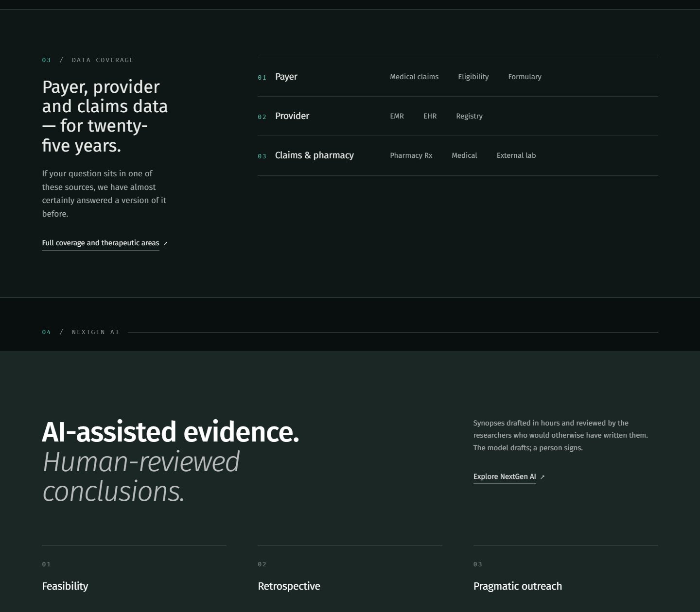700x612 pixels.
Task: Open the Retrospective card heading
Action: [289, 586]
